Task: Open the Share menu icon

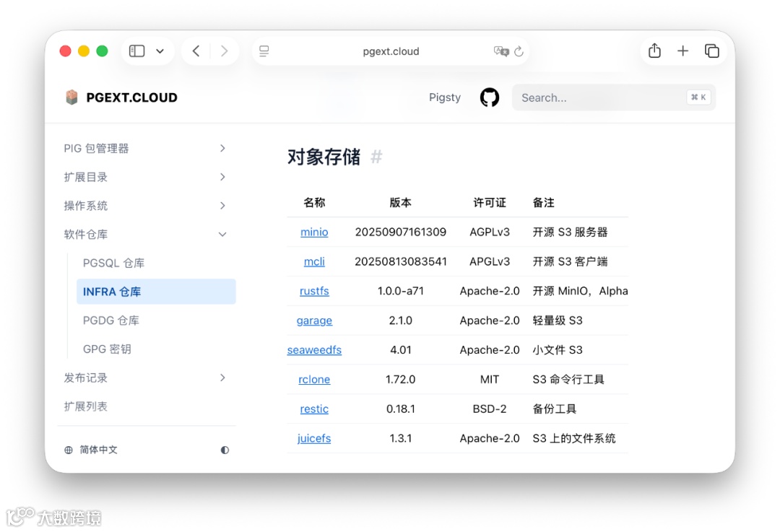Action: 654,51
